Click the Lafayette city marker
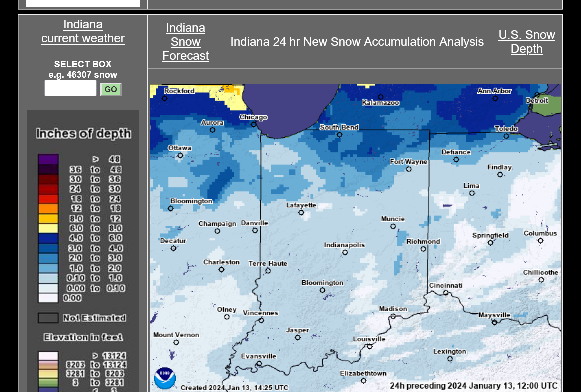 click(301, 212)
